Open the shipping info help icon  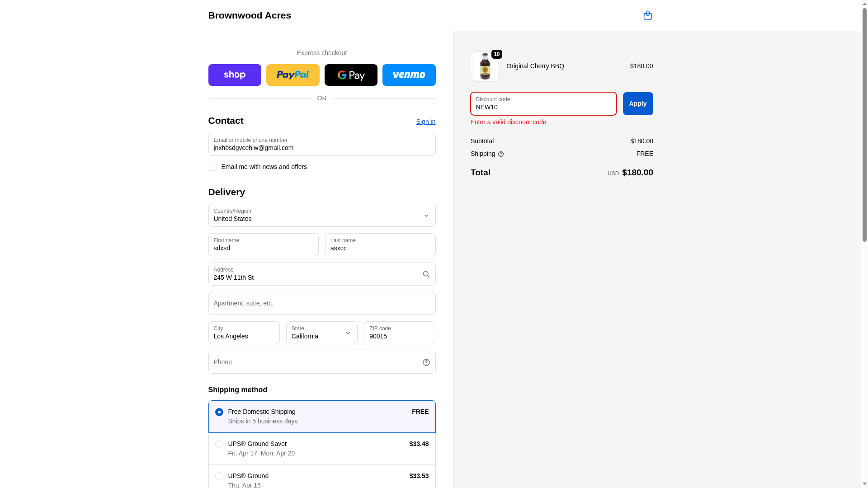(501, 154)
